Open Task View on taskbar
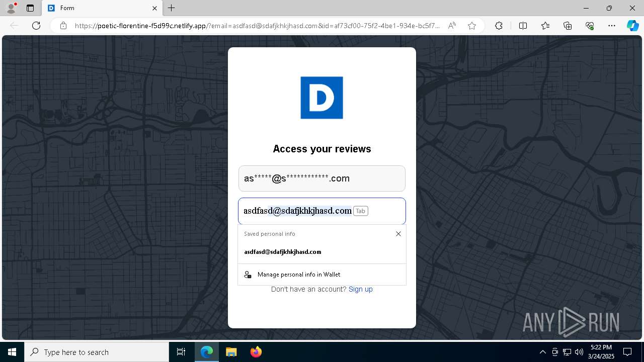The width and height of the screenshot is (644, 362). [x=181, y=352]
